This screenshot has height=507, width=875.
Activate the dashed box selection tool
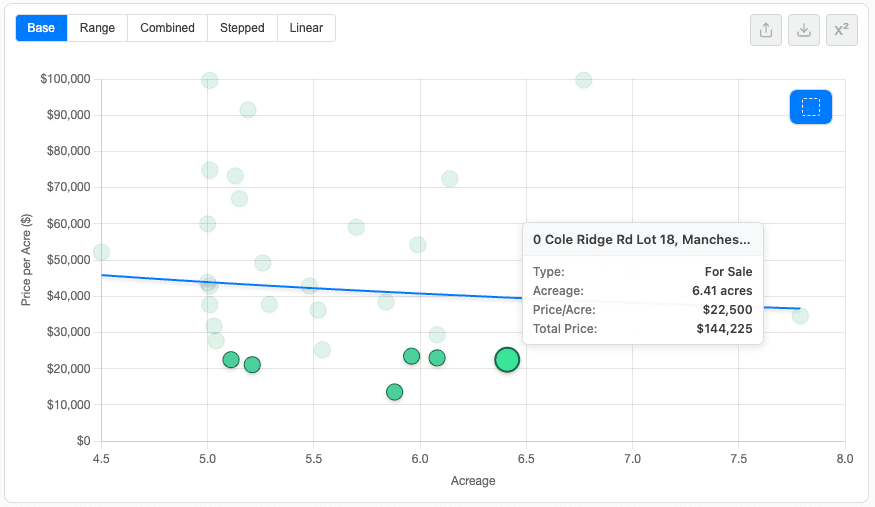pos(810,107)
